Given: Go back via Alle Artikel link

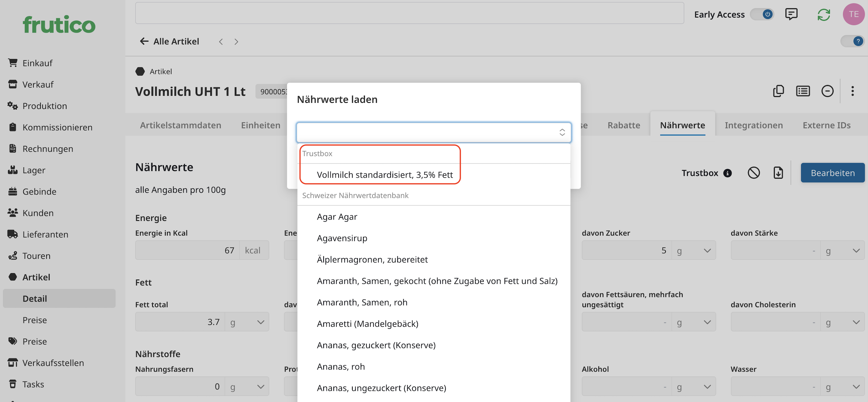Looking at the screenshot, I should pos(170,41).
